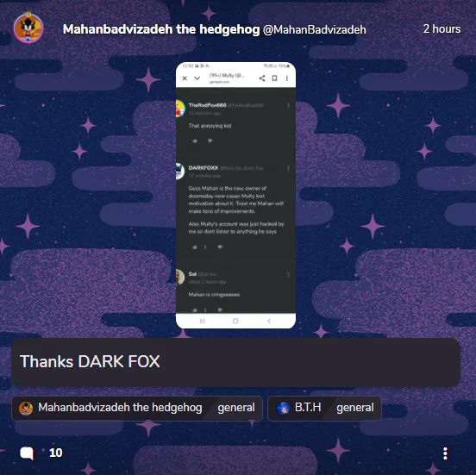Open the 'Mahanbadvizadeh the hedgehog general' channel tag
The height and width of the screenshot is (475, 476).
click(137, 408)
